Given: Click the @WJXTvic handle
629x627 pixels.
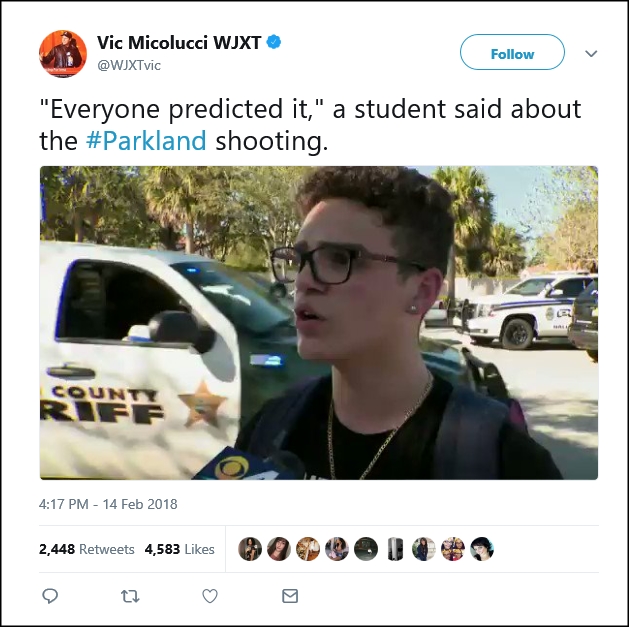Looking at the screenshot, I should click(x=129, y=65).
